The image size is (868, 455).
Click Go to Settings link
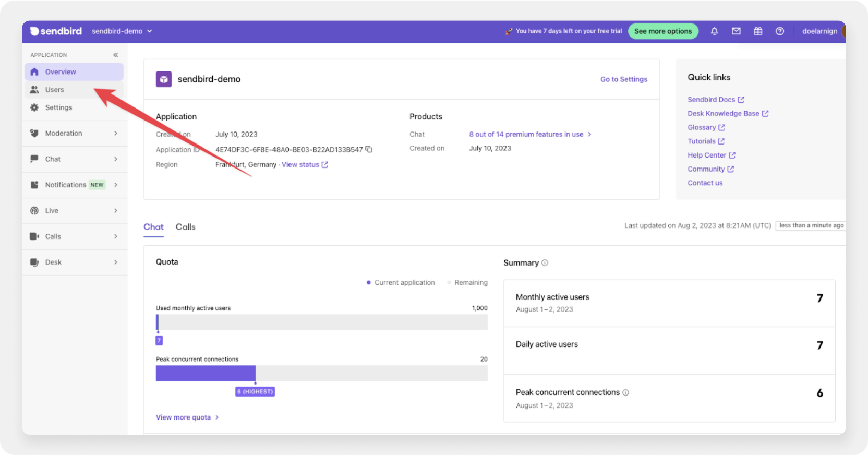(x=624, y=79)
